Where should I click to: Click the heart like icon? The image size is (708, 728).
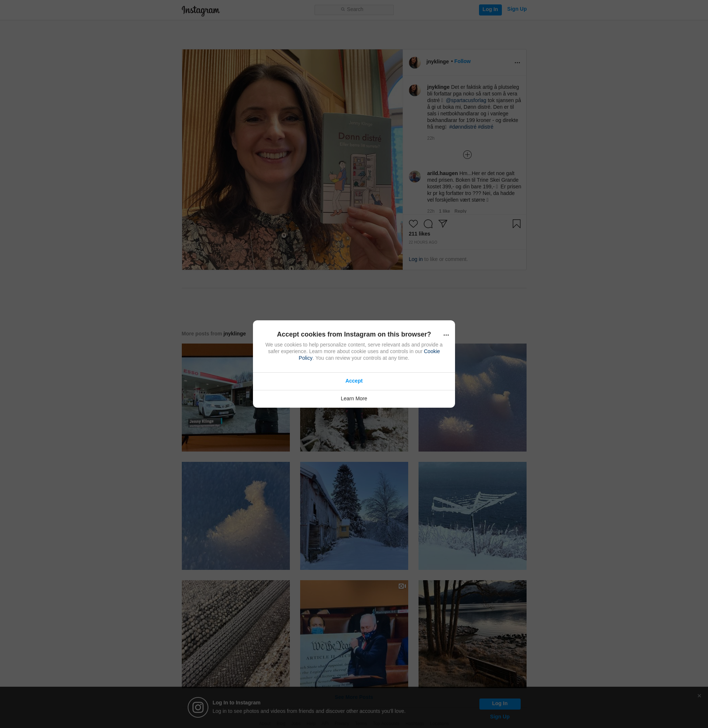[x=413, y=224]
